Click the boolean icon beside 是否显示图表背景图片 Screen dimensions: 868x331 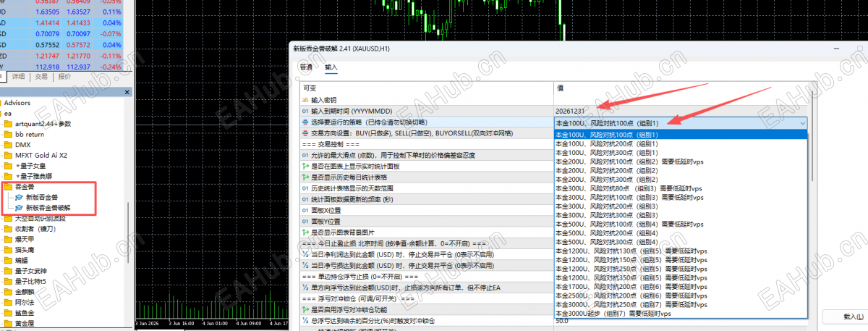click(x=305, y=232)
